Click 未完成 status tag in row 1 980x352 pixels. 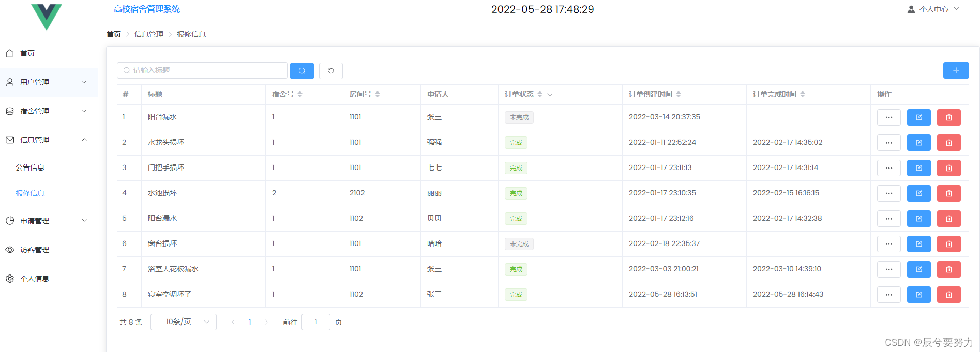pos(519,117)
